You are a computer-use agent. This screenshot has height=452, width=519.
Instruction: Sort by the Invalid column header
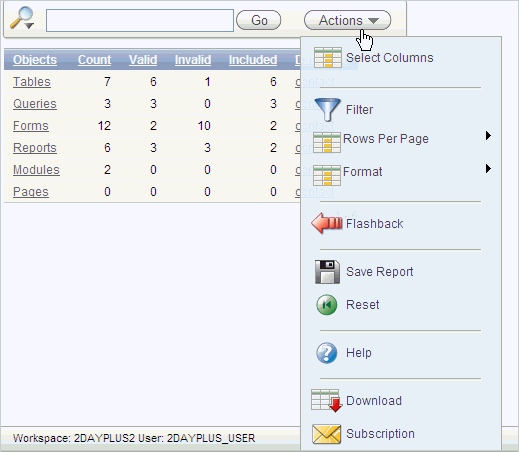tap(193, 60)
